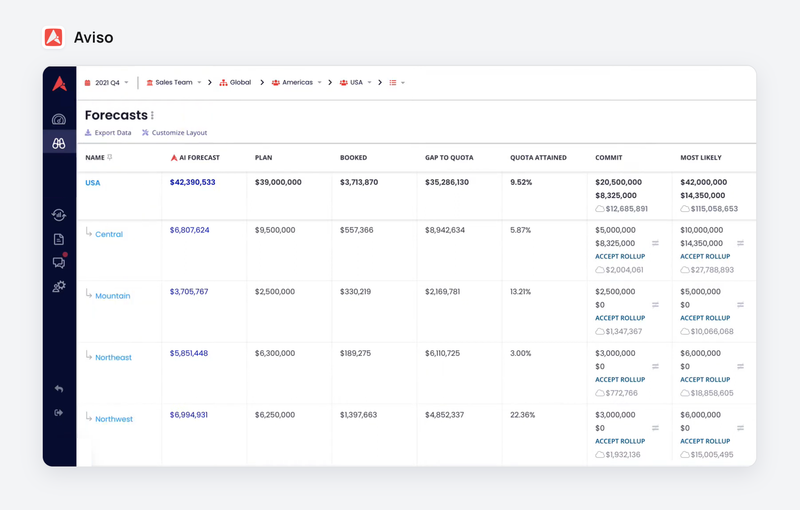Open the Americas breadcrumb dropdown
Viewport: 800px width, 510px height.
pyautogui.click(x=296, y=82)
